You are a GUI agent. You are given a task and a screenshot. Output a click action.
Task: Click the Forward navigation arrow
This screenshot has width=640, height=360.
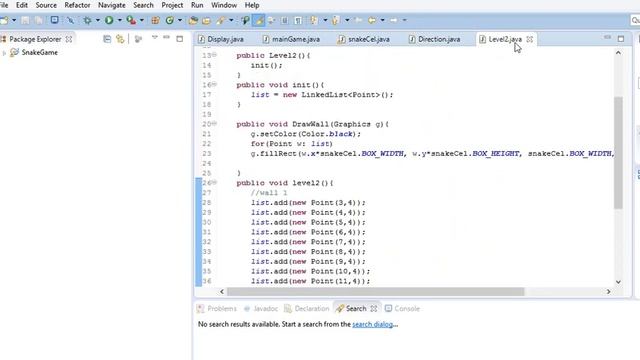(394, 20)
